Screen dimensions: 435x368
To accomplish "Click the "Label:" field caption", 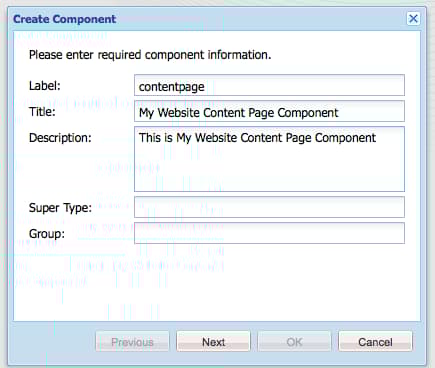I will 45,86.
